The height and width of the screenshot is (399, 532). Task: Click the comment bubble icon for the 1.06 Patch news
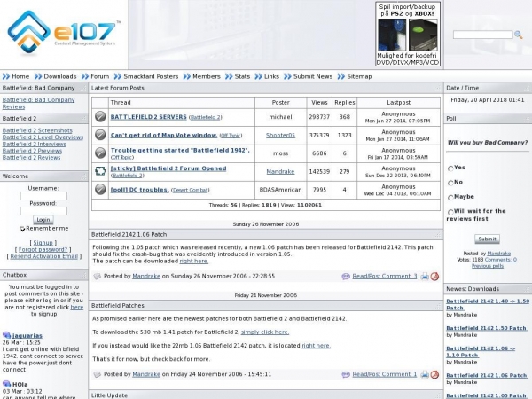click(x=346, y=277)
